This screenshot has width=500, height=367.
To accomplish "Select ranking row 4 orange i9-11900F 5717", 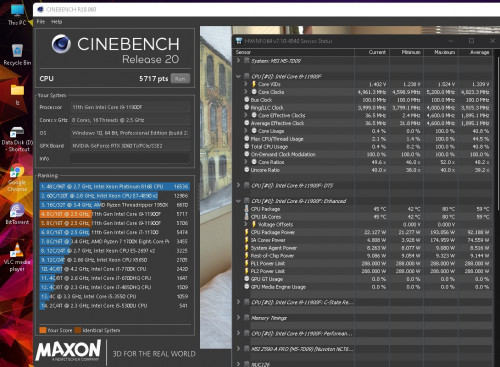I will point(114,214).
